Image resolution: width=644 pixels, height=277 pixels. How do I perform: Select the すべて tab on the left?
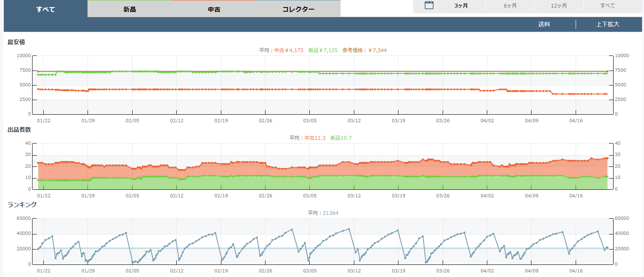(45, 9)
